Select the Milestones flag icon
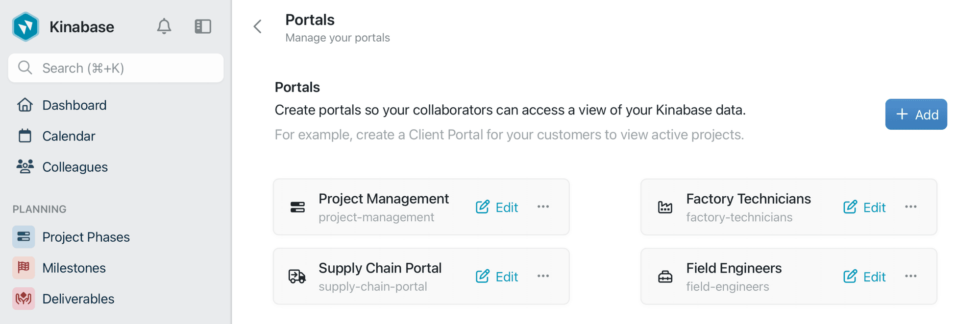The width and height of the screenshot is (980, 324). pos(23,268)
